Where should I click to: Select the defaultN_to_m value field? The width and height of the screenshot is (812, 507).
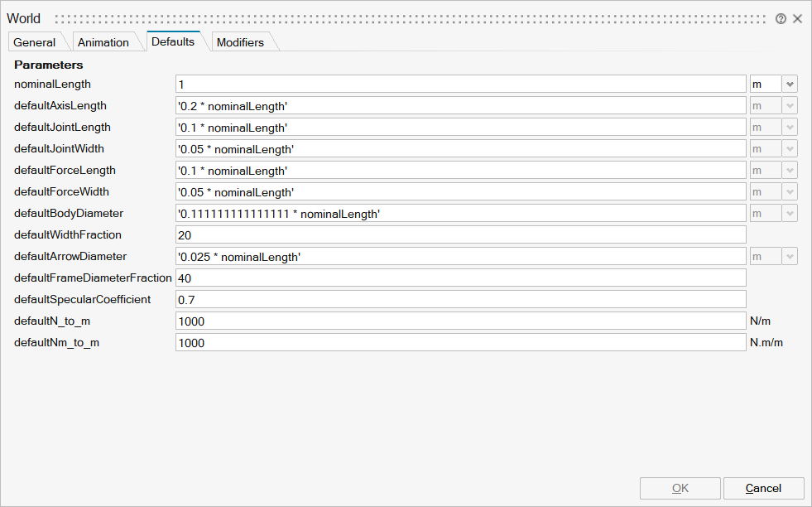pos(461,321)
